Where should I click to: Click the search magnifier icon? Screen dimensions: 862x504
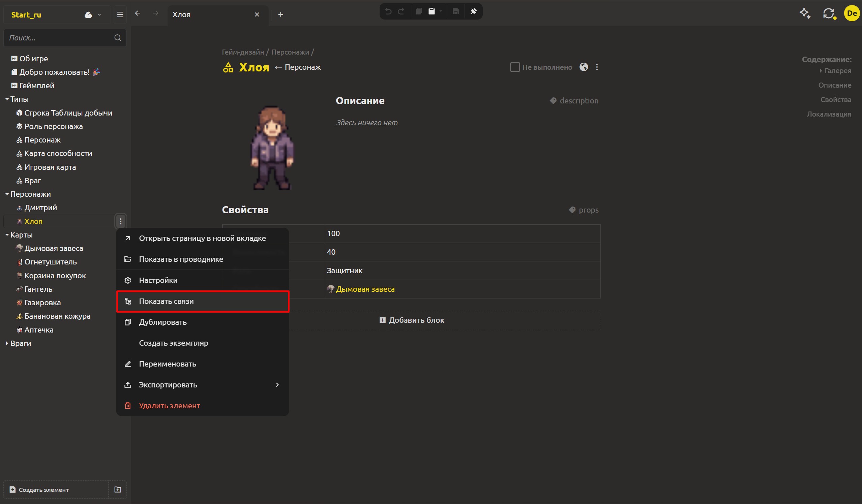click(118, 38)
